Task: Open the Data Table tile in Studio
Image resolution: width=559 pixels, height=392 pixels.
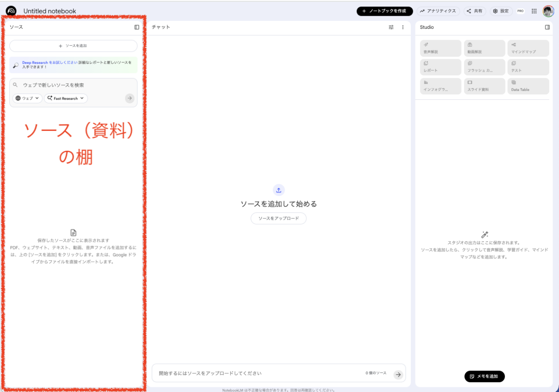Action: (x=528, y=86)
